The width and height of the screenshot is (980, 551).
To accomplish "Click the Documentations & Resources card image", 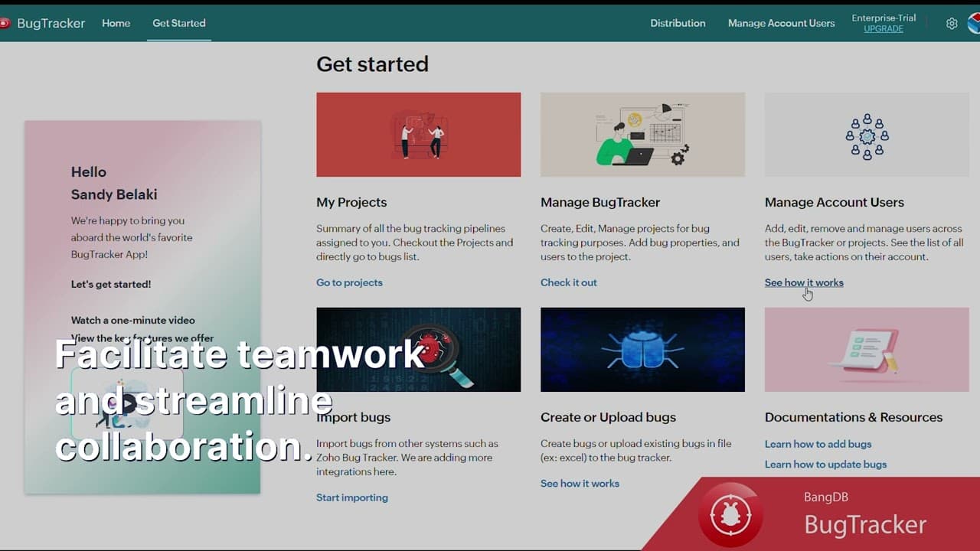I will click(867, 350).
